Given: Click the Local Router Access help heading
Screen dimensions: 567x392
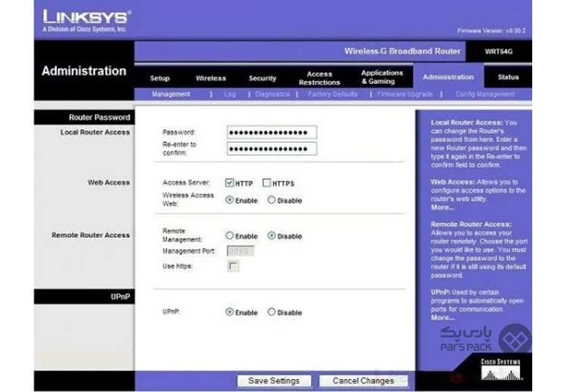Looking at the screenshot, I should click(x=466, y=122).
